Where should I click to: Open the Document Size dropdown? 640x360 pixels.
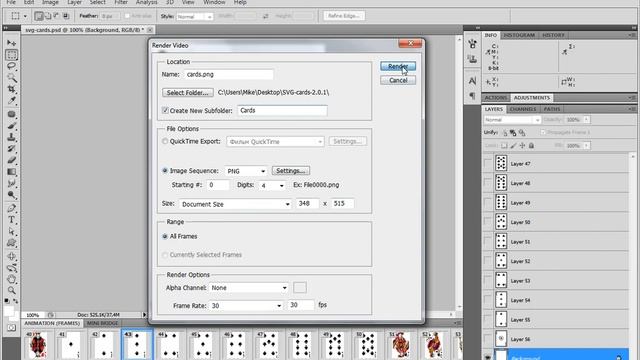[235, 204]
